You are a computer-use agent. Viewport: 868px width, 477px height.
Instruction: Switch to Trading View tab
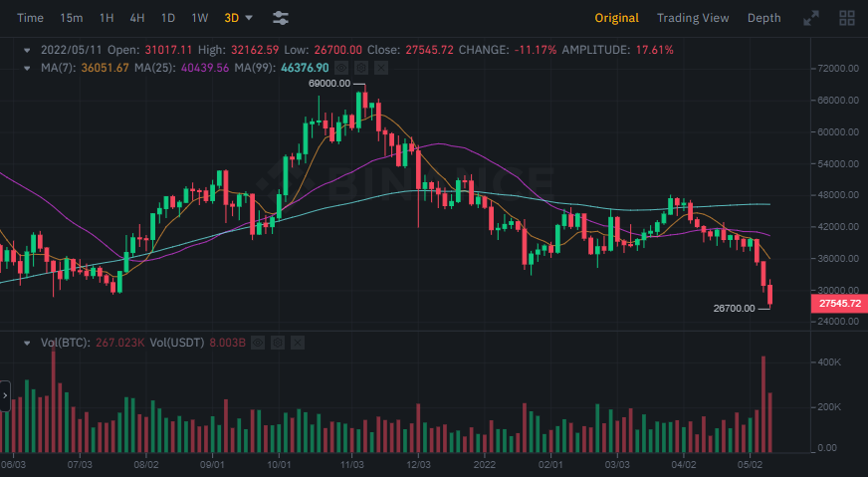tap(693, 18)
